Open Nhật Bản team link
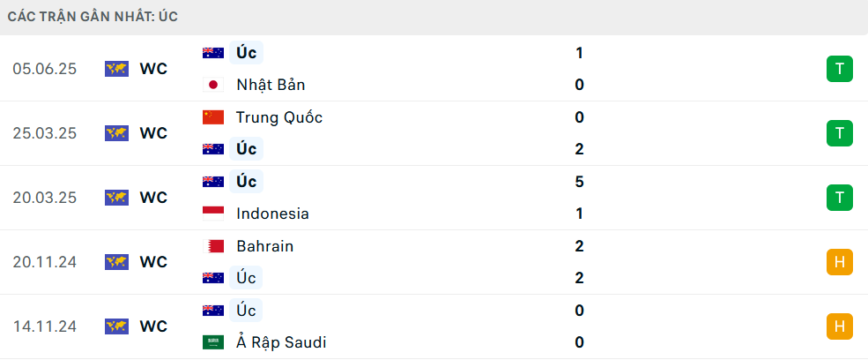Viewport: 868px width, 360px height. coord(271,85)
